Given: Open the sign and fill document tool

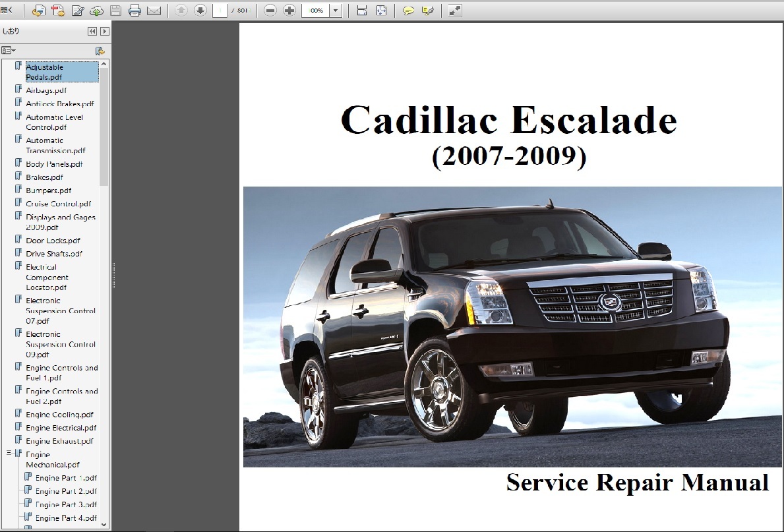Looking at the screenshot, I should tap(78, 10).
